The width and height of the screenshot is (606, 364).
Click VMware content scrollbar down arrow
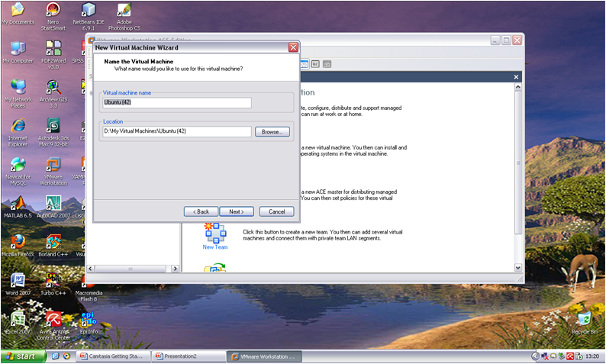tap(518, 267)
